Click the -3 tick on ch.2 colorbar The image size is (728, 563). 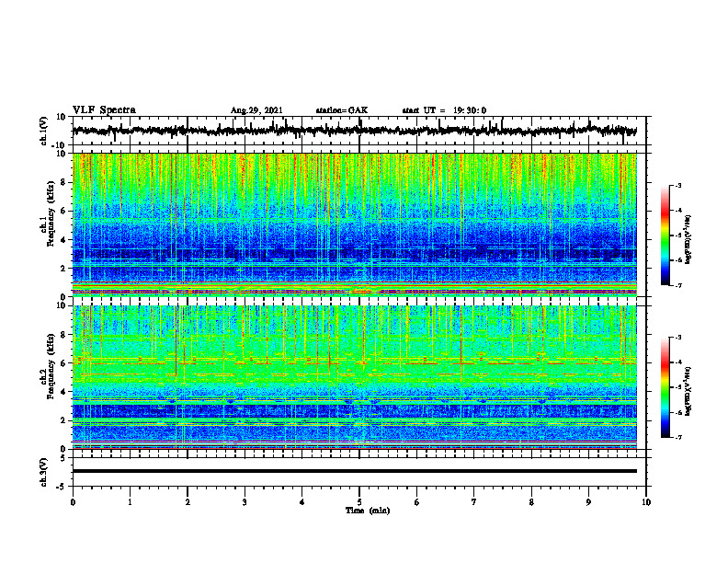pos(677,338)
